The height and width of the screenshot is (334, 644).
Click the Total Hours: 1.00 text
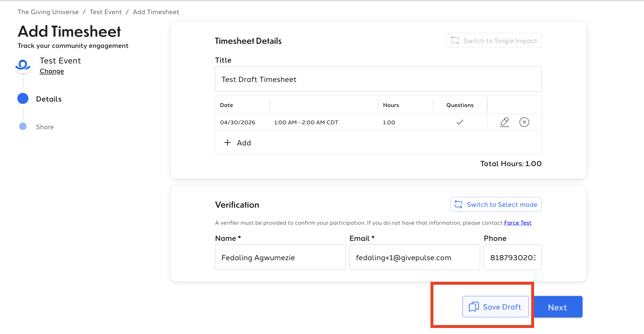[511, 164]
